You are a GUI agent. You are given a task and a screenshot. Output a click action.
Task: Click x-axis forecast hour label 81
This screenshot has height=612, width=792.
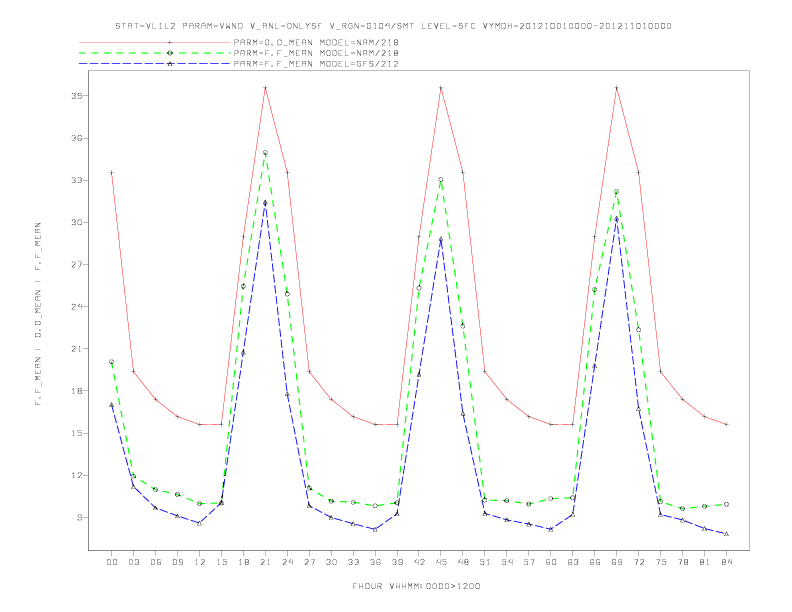point(705,562)
